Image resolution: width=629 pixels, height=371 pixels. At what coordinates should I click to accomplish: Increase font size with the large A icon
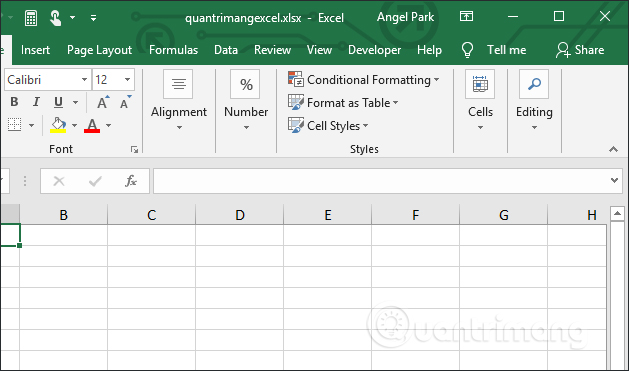click(103, 103)
